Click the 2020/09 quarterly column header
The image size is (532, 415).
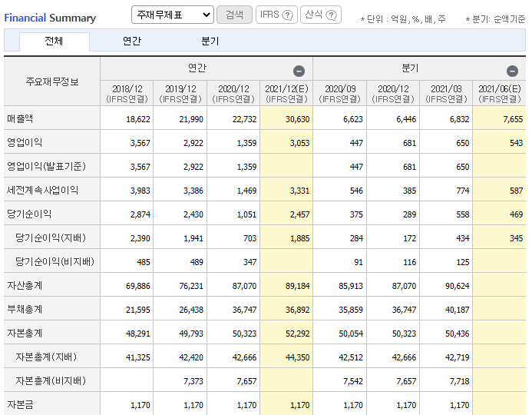click(x=340, y=94)
